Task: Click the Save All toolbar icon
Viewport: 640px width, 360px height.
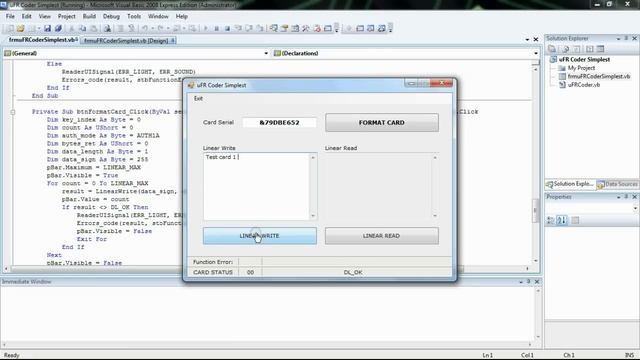Action: coord(58,28)
